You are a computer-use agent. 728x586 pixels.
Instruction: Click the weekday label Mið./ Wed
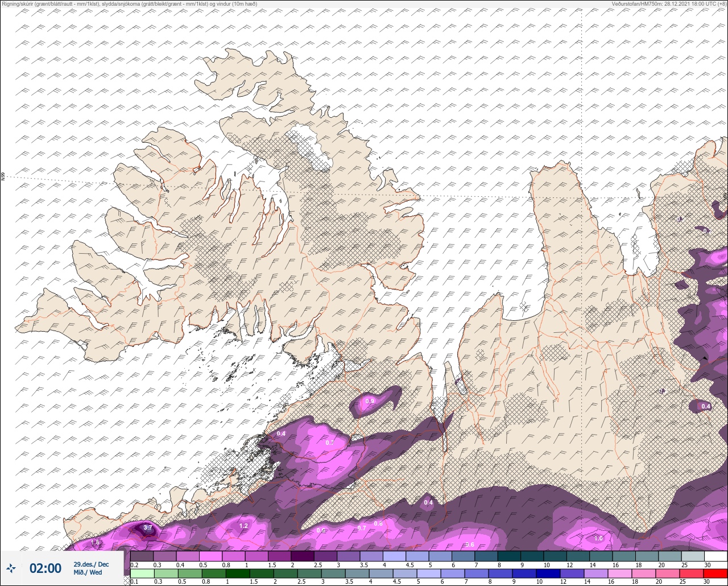click(x=88, y=572)
